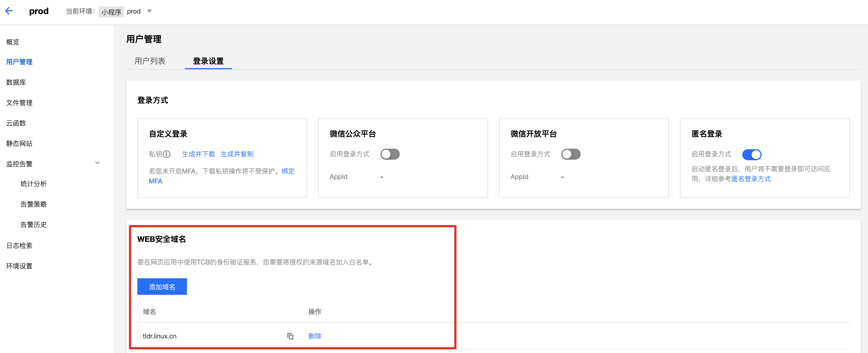The image size is (868, 353).
Task: Open the 匿名登录方式 reference link
Action: pos(751,179)
